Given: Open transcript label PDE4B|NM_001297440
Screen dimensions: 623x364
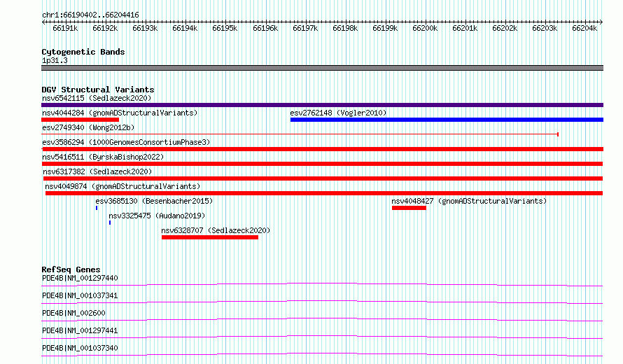Looking at the screenshot, I should coord(80,278).
